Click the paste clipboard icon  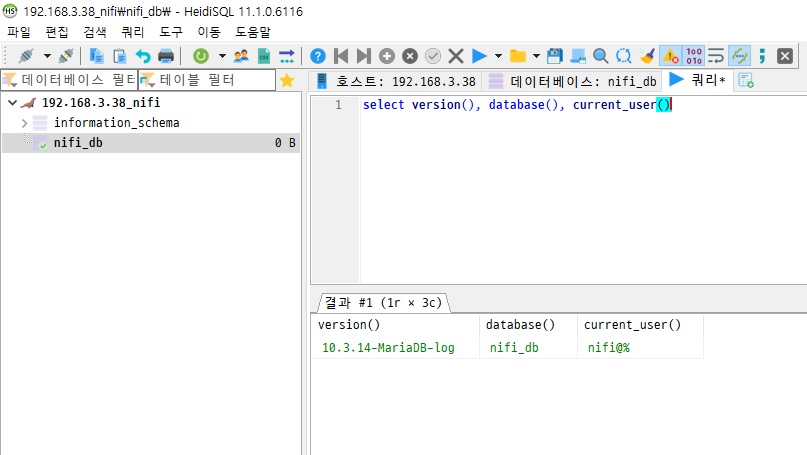pos(119,56)
